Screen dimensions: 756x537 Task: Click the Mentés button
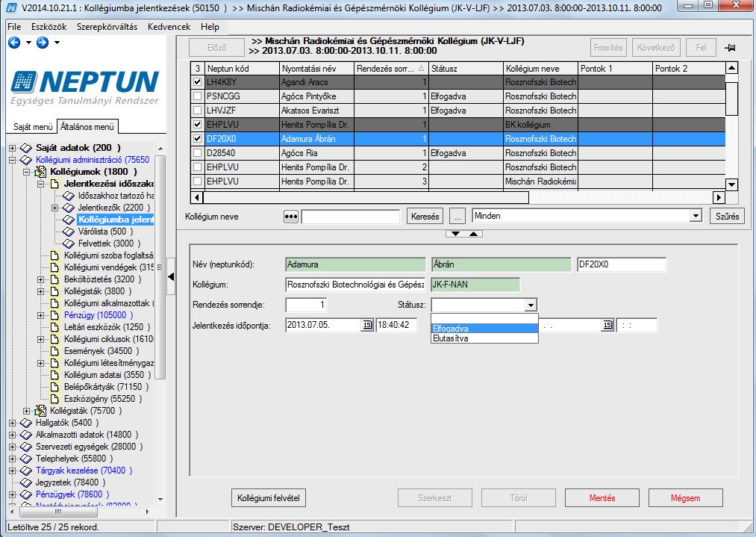pos(602,498)
